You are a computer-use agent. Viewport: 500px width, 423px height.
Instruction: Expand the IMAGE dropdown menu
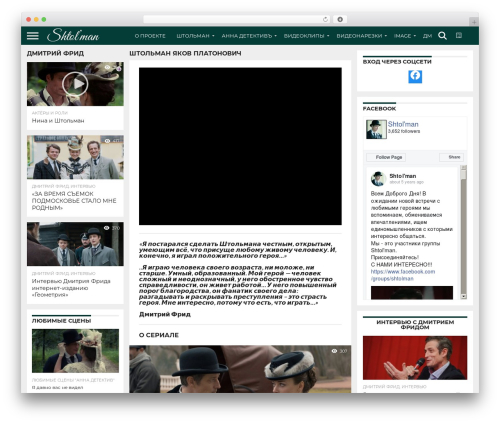[405, 36]
